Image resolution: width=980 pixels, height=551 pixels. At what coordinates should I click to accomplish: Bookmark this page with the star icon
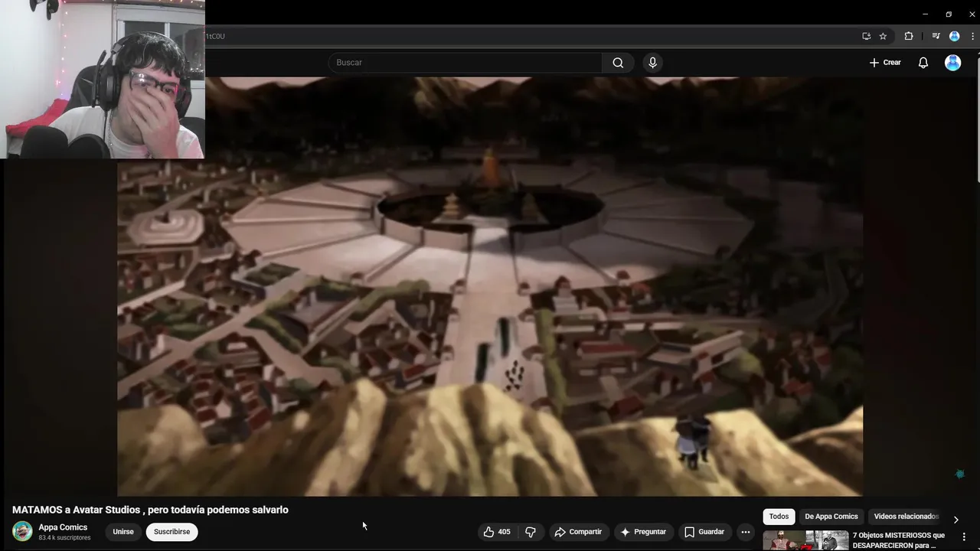click(x=883, y=36)
